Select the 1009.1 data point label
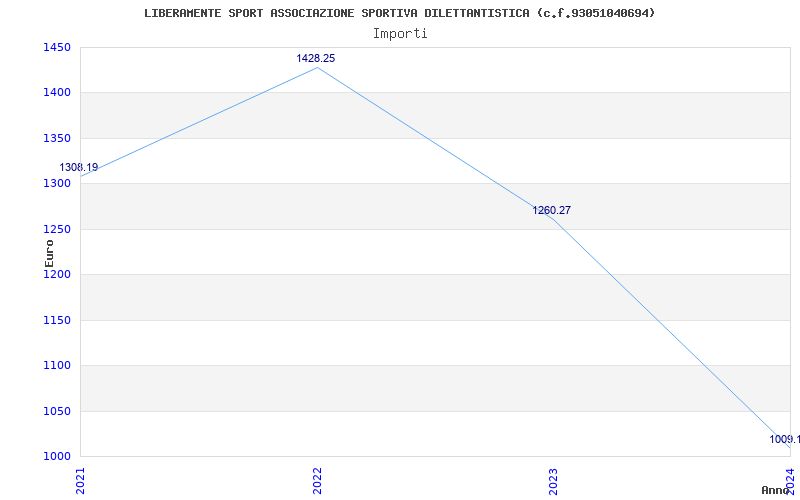800x500 pixels. 785,439
